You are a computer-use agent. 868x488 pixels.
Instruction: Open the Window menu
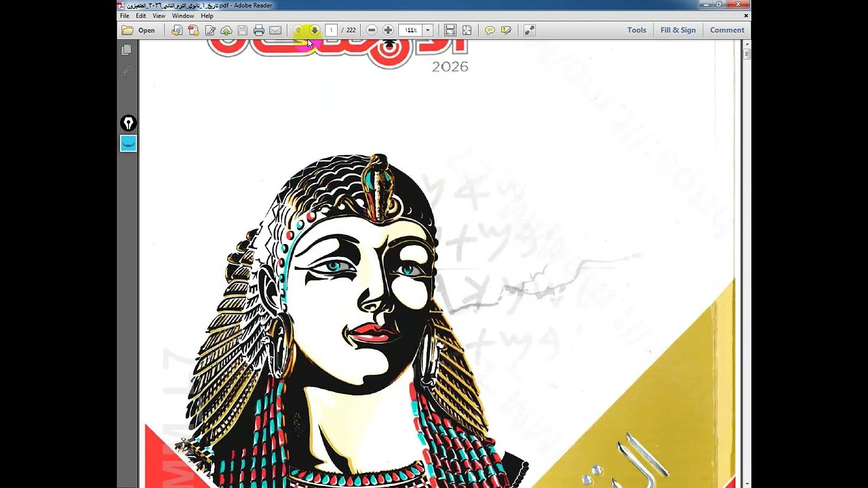[x=182, y=16]
